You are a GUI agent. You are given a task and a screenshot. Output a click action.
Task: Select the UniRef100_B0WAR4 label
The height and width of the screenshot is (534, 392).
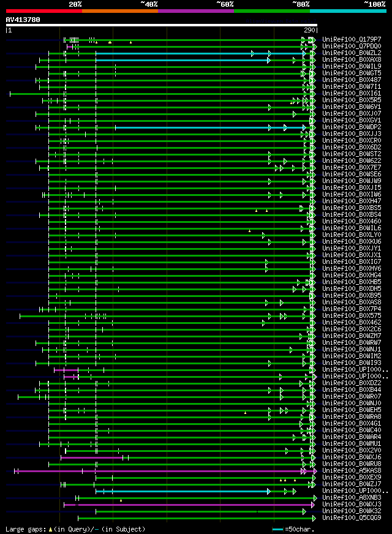pos(352,437)
